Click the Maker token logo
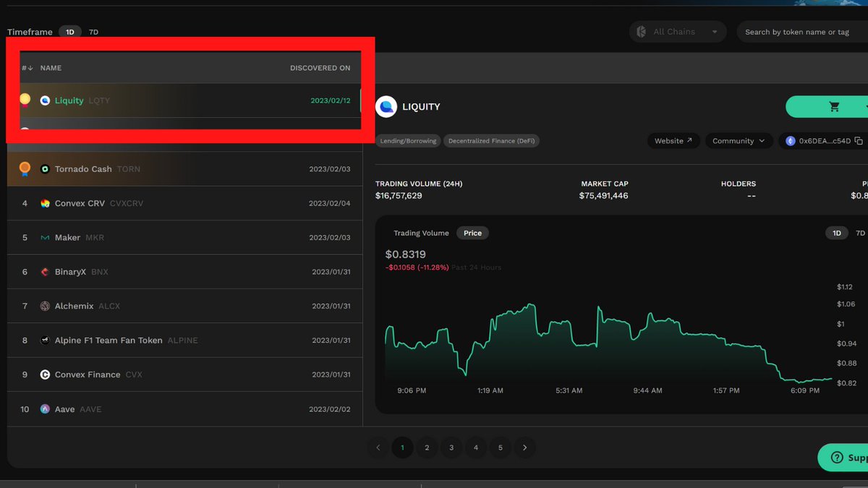This screenshot has height=488, width=868. point(45,238)
